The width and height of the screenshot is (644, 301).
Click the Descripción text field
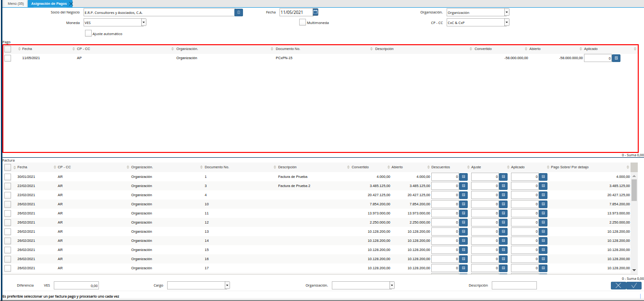[514, 285]
